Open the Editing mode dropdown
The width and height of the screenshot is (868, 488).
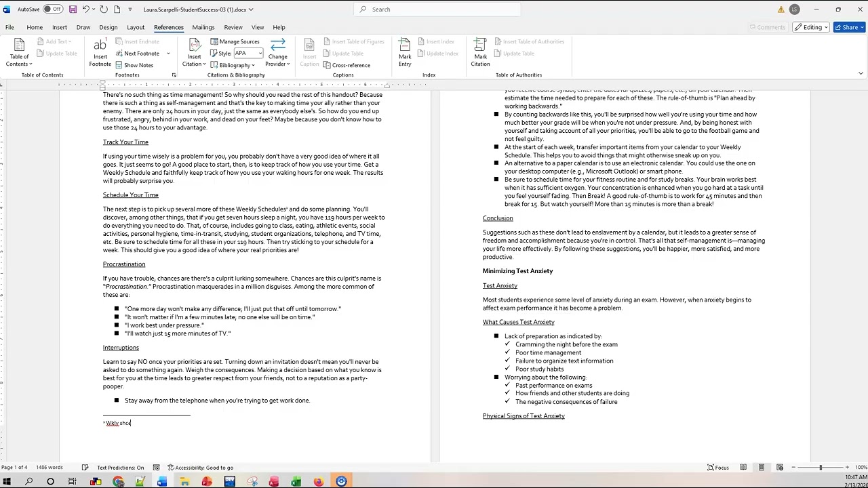pyautogui.click(x=812, y=27)
